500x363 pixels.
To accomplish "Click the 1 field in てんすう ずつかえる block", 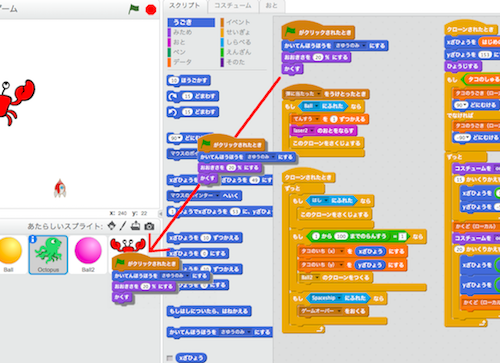I will [x=333, y=119].
